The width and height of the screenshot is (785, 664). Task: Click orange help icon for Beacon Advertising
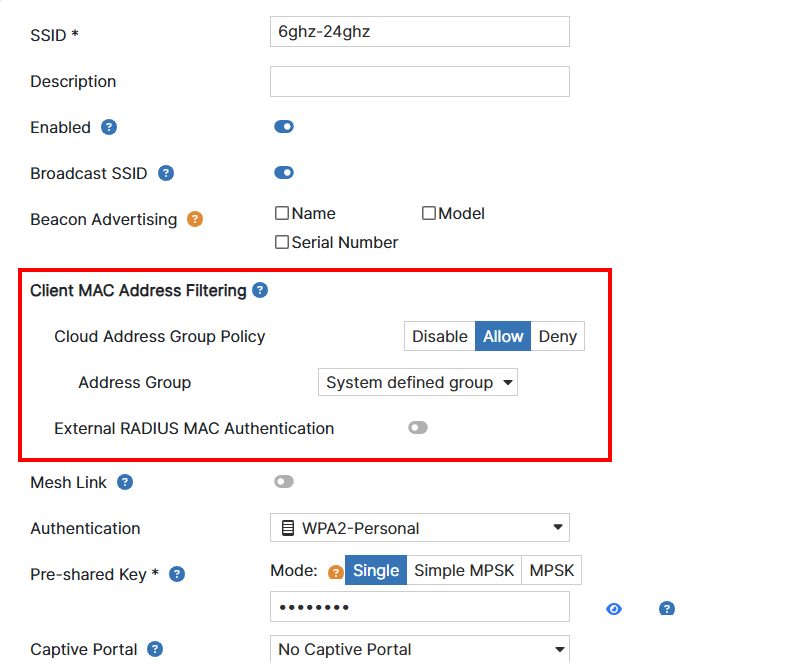tap(195, 219)
